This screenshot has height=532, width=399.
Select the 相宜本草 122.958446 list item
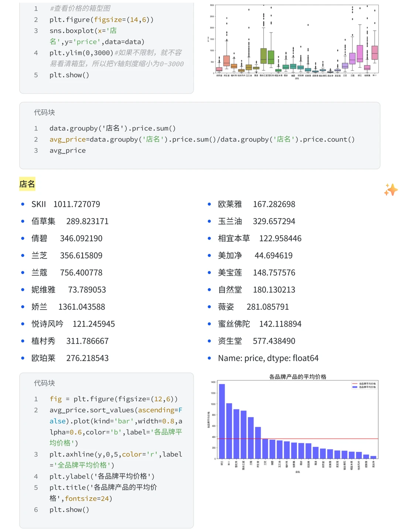(260, 238)
